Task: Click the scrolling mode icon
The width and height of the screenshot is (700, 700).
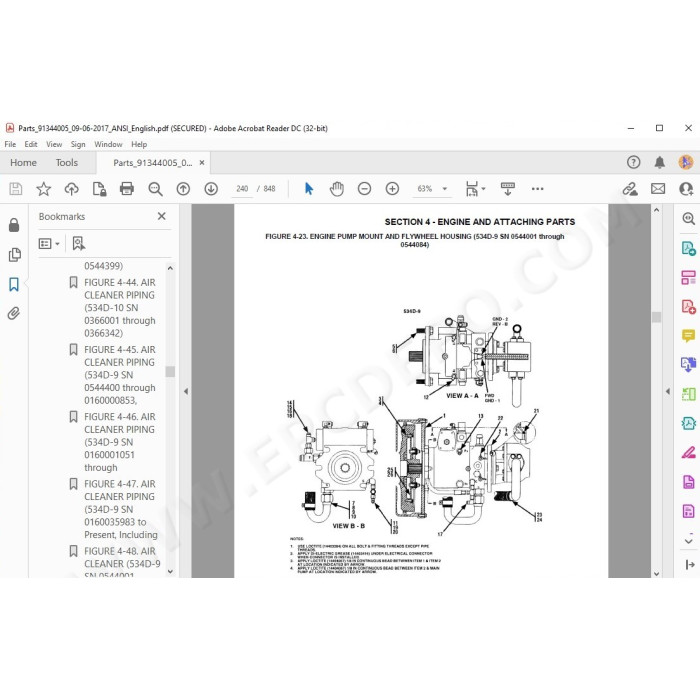Action: (x=508, y=189)
